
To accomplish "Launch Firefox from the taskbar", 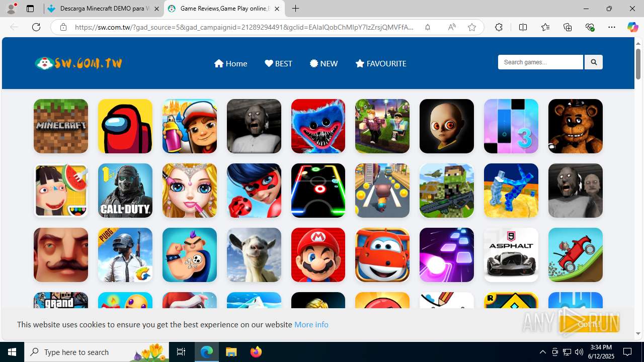I will 256,352.
